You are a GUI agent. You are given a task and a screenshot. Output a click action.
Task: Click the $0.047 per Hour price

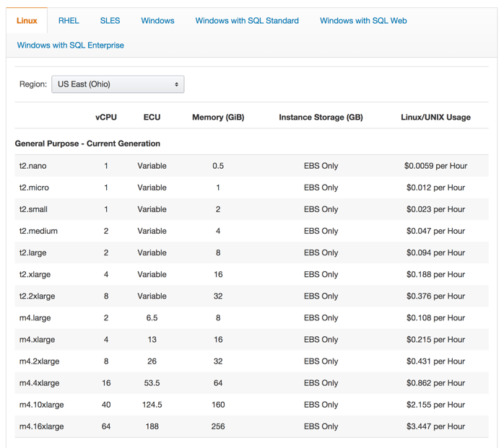pos(435,231)
